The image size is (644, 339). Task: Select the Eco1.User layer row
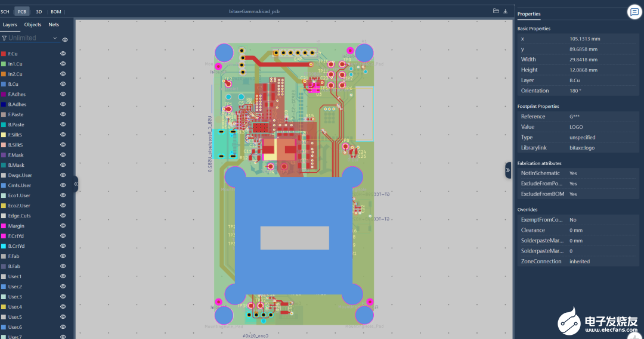35,195
